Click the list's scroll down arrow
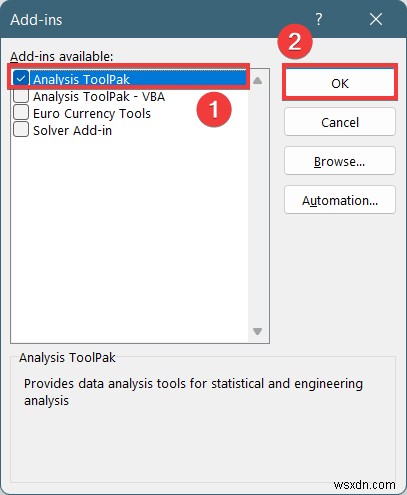 click(x=257, y=331)
